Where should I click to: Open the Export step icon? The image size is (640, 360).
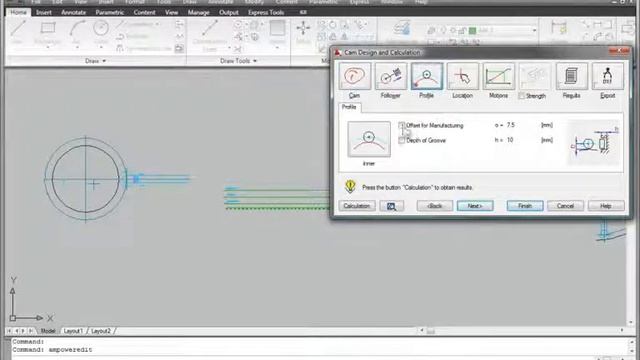(607, 76)
